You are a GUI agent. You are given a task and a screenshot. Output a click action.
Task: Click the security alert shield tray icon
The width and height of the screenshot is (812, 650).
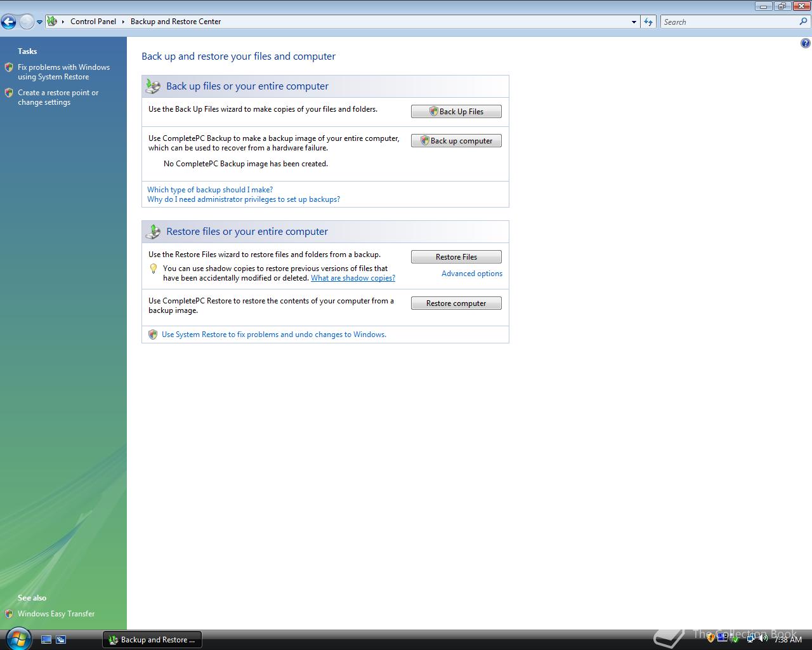click(x=710, y=639)
